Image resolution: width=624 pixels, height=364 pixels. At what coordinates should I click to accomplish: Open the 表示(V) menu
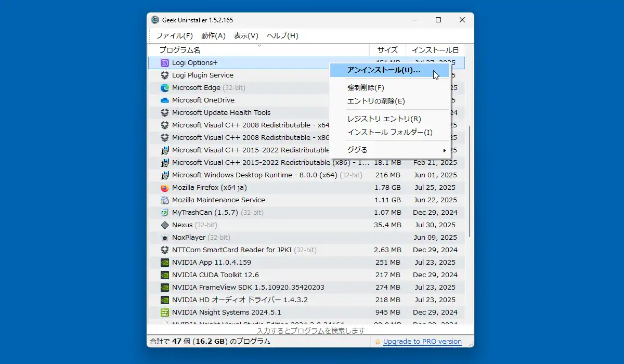click(246, 36)
